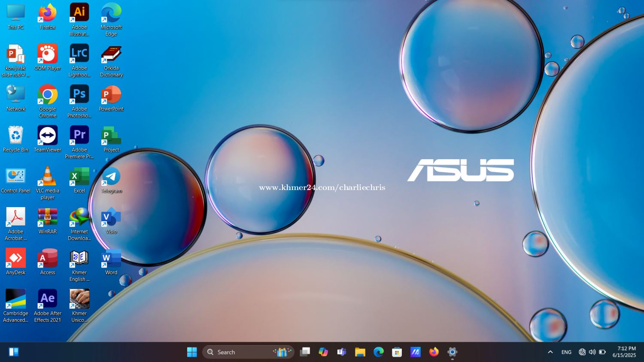The width and height of the screenshot is (644, 362).
Task: Open Internet Download Manager shortcut
Action: coord(79,224)
